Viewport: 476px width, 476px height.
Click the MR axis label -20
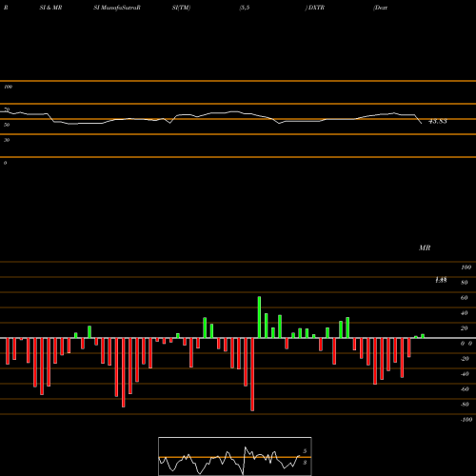pyautogui.click(x=465, y=359)
